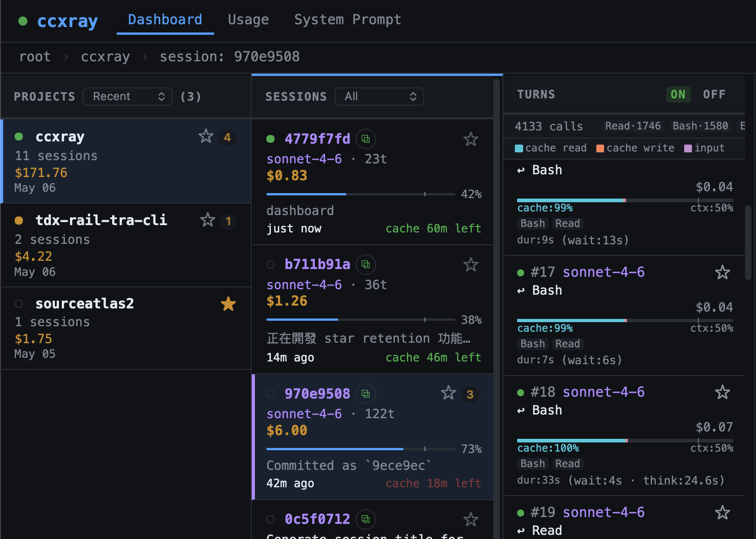
Task: Filter calls by Read·1746 tag
Action: pyautogui.click(x=633, y=126)
